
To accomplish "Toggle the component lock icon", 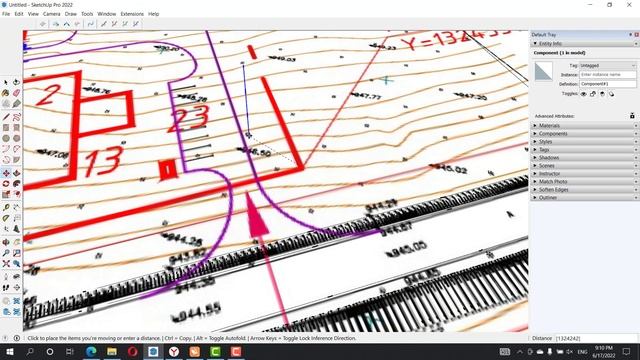I will [593, 94].
